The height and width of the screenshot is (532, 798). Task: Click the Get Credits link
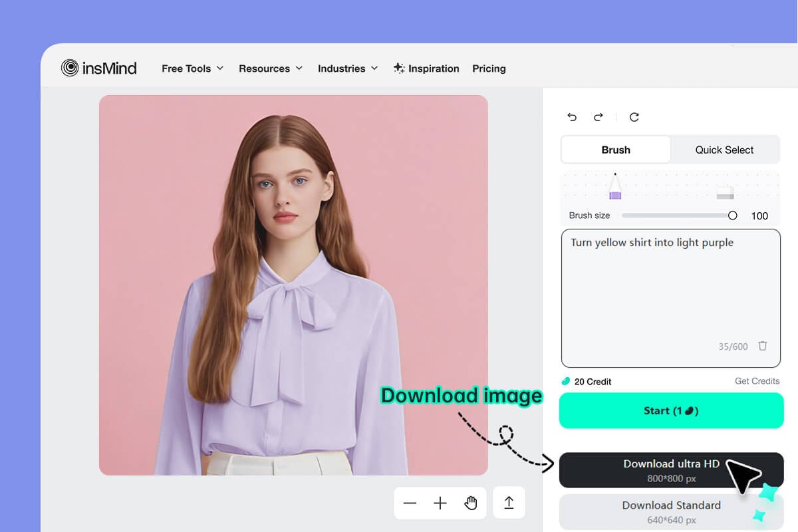coord(757,381)
